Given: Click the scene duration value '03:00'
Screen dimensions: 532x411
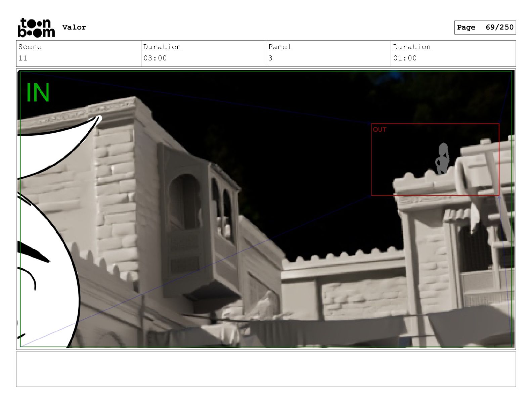Looking at the screenshot, I should (x=155, y=58).
